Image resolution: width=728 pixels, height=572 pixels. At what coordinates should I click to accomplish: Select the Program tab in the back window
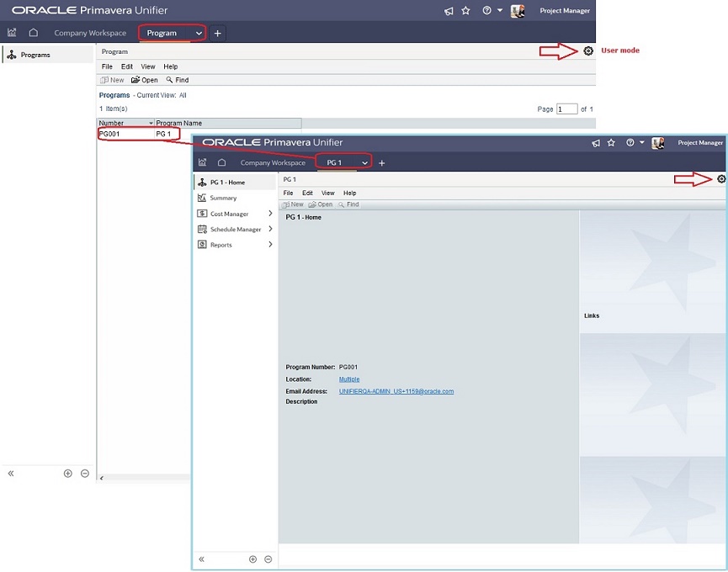point(162,33)
